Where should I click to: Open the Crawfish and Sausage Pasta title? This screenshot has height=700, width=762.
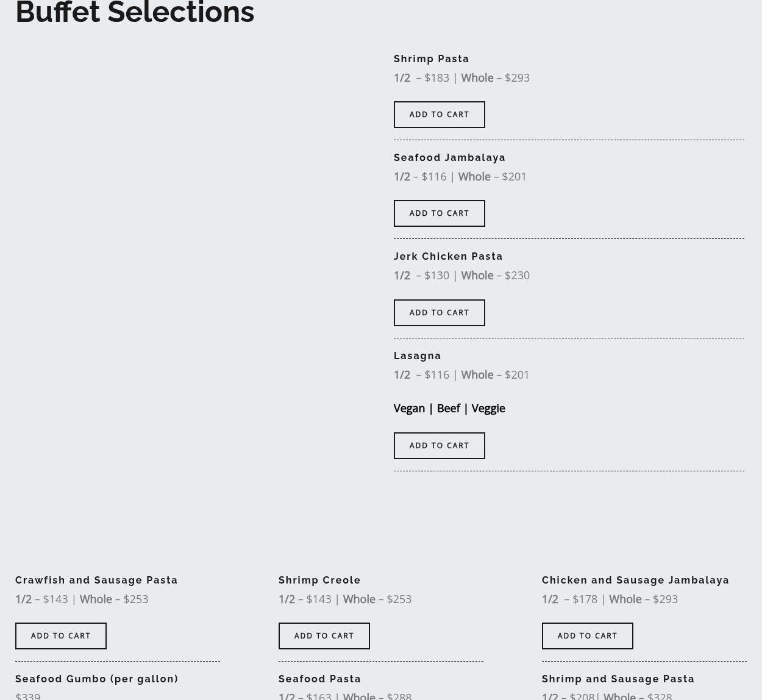(x=96, y=580)
